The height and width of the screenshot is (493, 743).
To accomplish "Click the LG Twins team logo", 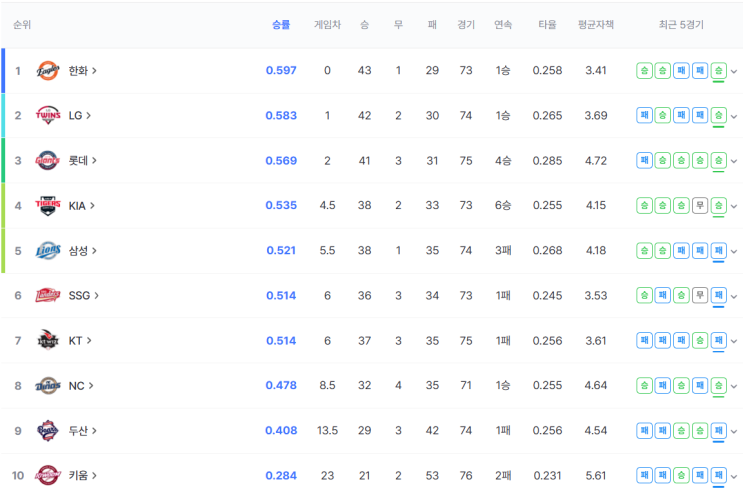I will tap(48, 115).
